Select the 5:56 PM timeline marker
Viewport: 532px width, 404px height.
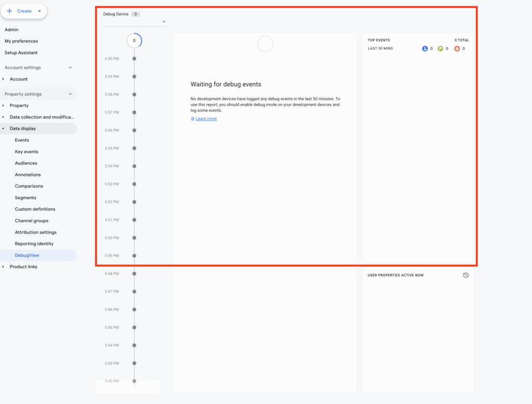pyautogui.click(x=135, y=130)
